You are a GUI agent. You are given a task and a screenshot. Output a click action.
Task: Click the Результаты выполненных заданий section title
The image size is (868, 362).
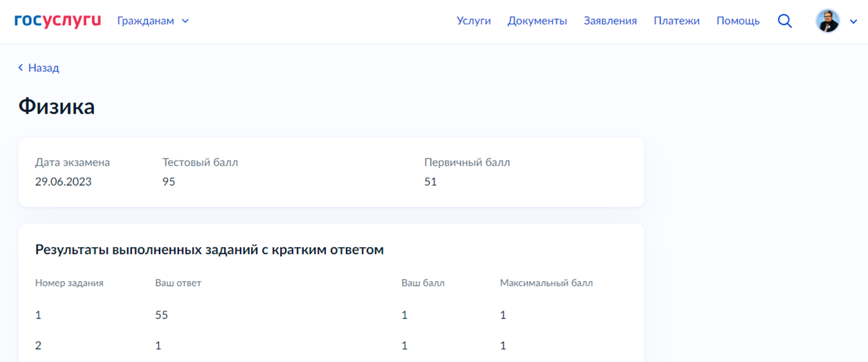209,249
